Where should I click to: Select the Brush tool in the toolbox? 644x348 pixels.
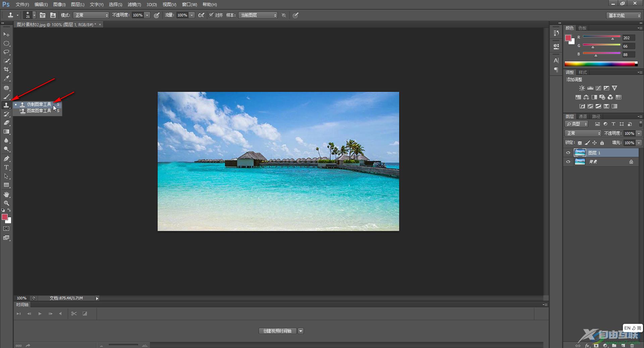click(6, 97)
